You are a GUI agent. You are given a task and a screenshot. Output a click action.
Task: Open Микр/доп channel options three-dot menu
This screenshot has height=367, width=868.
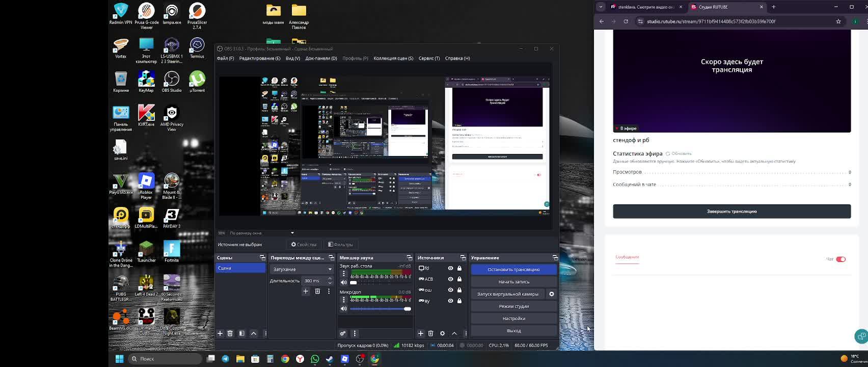(344, 300)
